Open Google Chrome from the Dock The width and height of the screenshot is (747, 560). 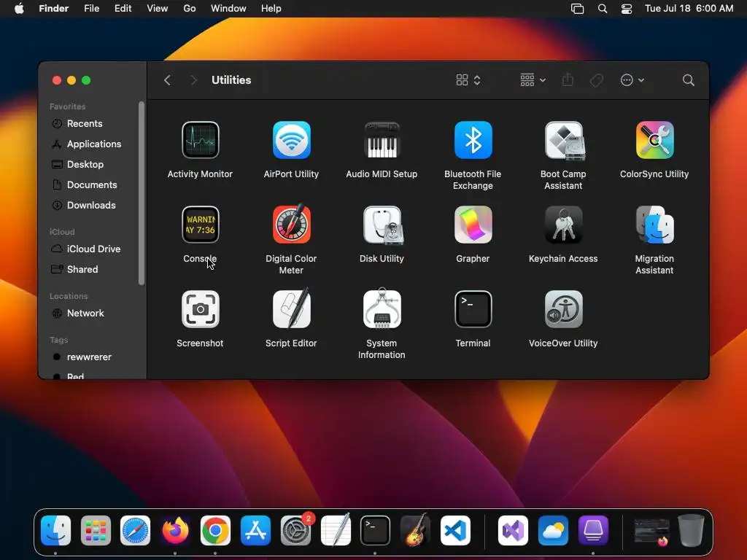point(215,531)
